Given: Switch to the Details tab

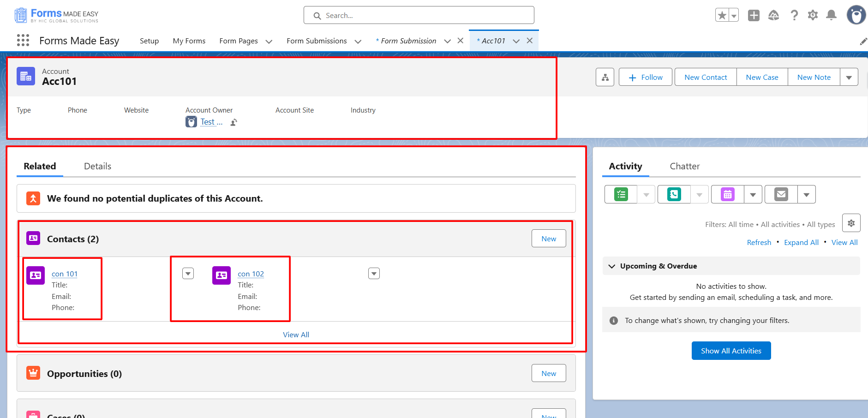Looking at the screenshot, I should tap(97, 166).
